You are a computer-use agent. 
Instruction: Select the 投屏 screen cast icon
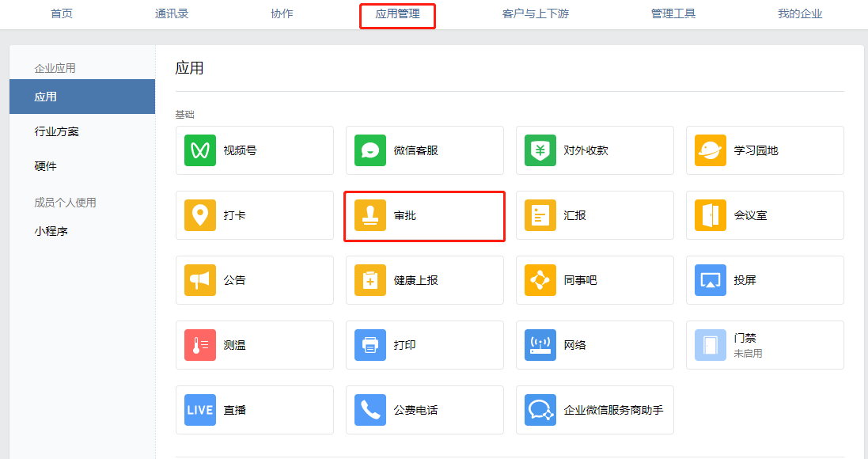[x=711, y=280]
